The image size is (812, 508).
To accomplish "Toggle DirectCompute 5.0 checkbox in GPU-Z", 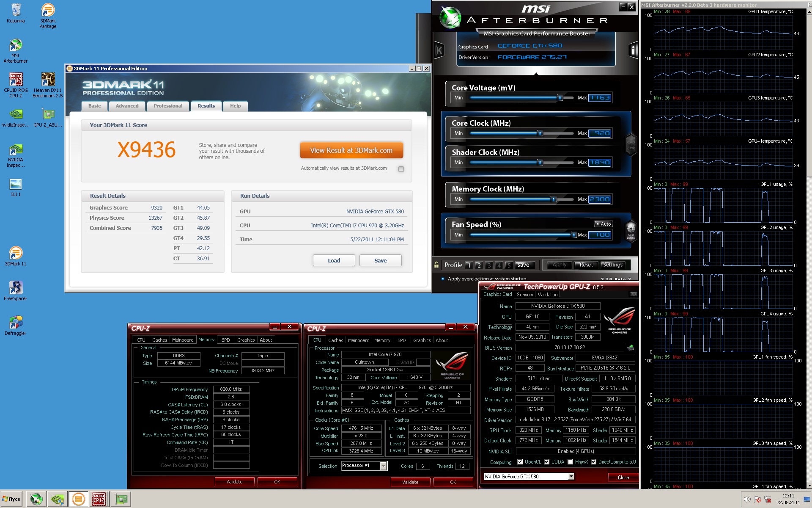I will click(594, 462).
